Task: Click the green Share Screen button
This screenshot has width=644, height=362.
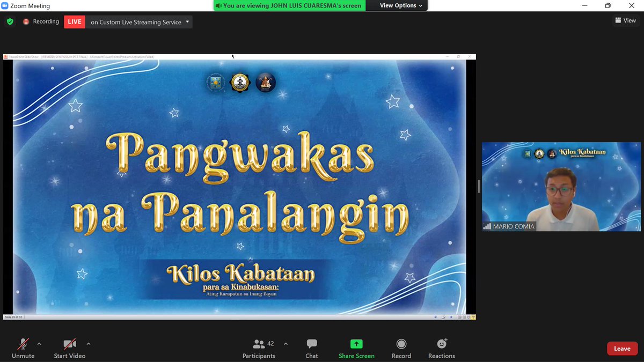Action: pyautogui.click(x=356, y=349)
